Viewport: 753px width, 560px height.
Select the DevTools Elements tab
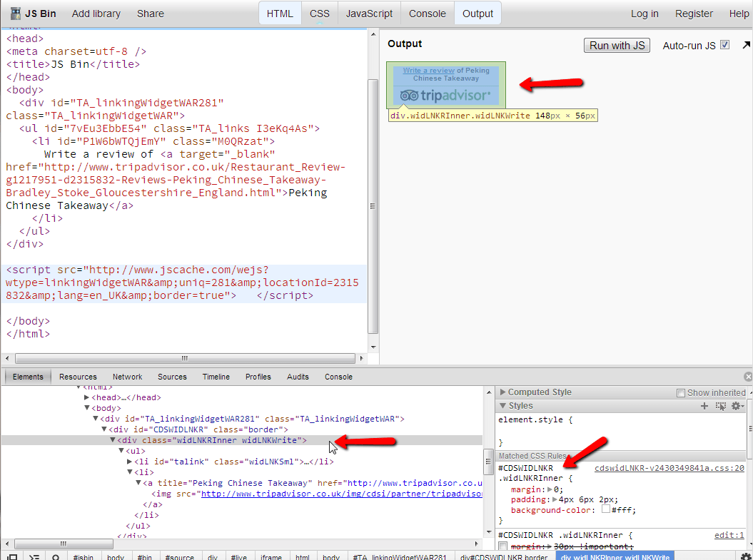tap(28, 377)
